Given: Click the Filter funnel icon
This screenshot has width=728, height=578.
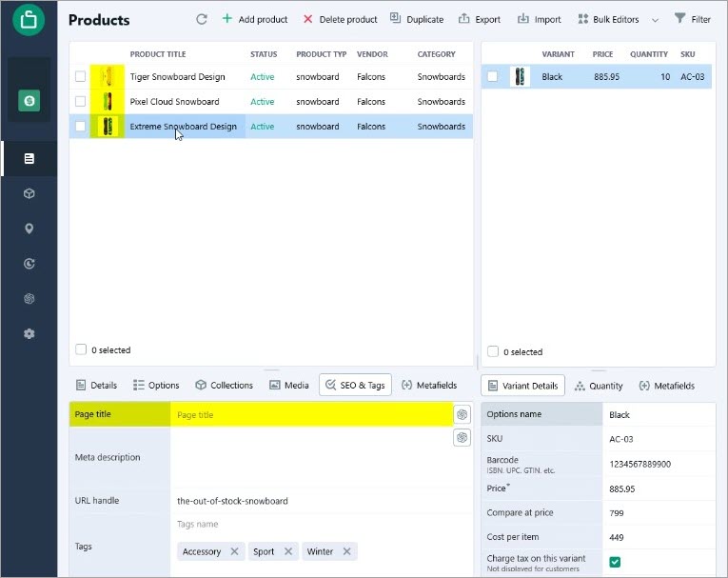Looking at the screenshot, I should 679,18.
